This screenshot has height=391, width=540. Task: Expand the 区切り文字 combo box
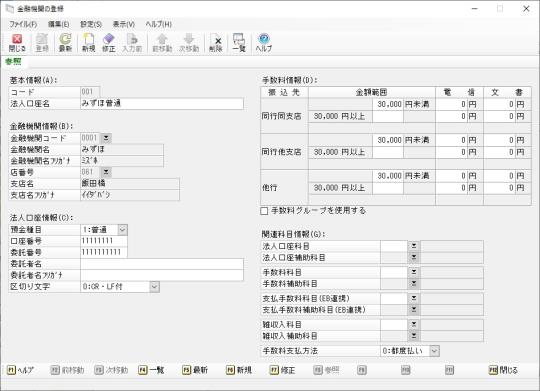(154, 287)
